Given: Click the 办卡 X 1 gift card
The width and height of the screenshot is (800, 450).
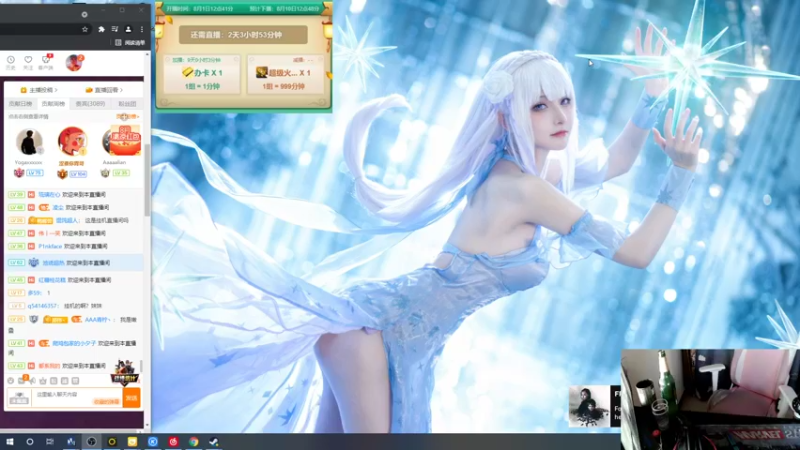Looking at the screenshot, I should coord(202,74).
